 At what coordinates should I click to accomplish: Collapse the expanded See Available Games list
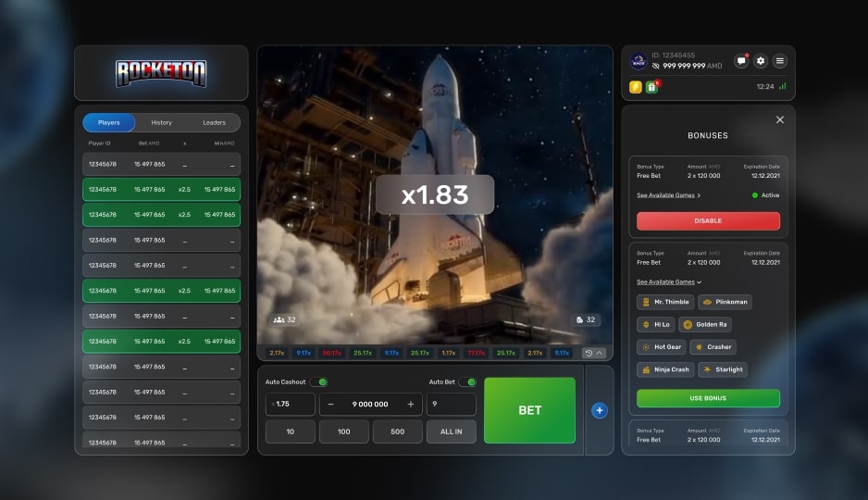[x=668, y=281]
